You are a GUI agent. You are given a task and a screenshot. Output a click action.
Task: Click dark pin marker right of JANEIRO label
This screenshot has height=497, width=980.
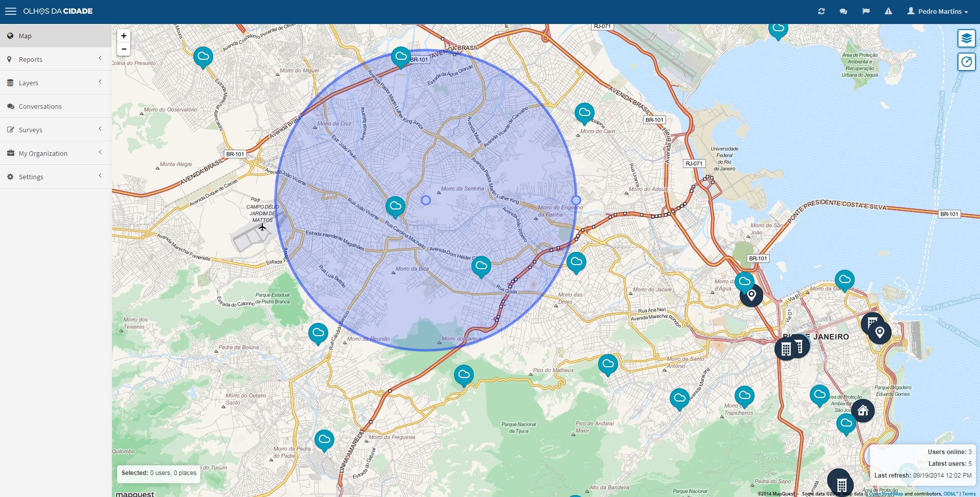pyautogui.click(x=880, y=333)
